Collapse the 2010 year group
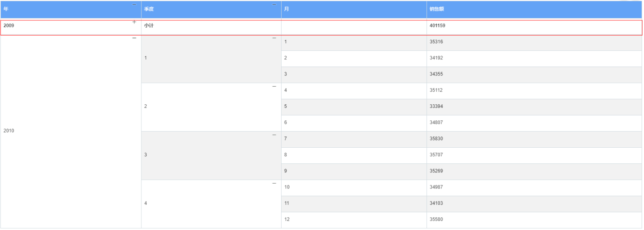Image resolution: width=644 pixels, height=230 pixels. [134, 38]
